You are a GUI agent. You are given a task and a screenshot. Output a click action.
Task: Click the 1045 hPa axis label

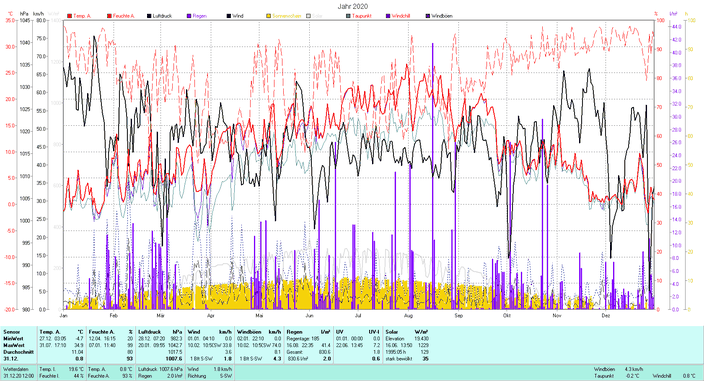(x=25, y=20)
